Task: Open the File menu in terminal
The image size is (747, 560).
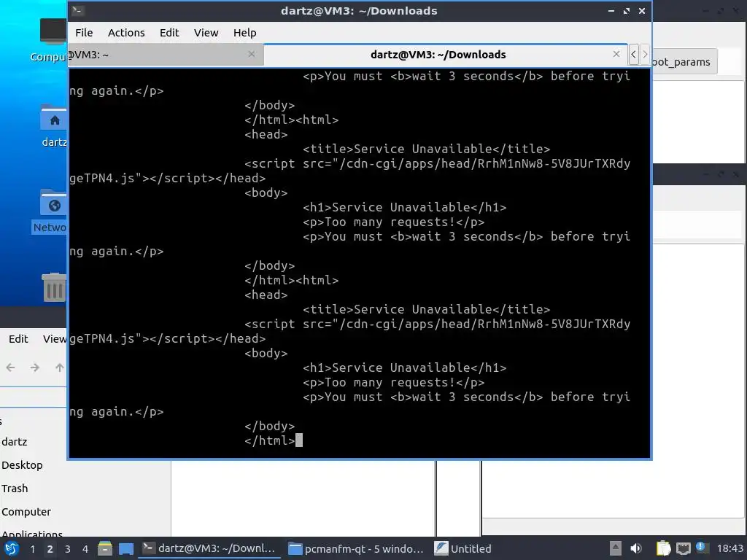Action: (84, 33)
